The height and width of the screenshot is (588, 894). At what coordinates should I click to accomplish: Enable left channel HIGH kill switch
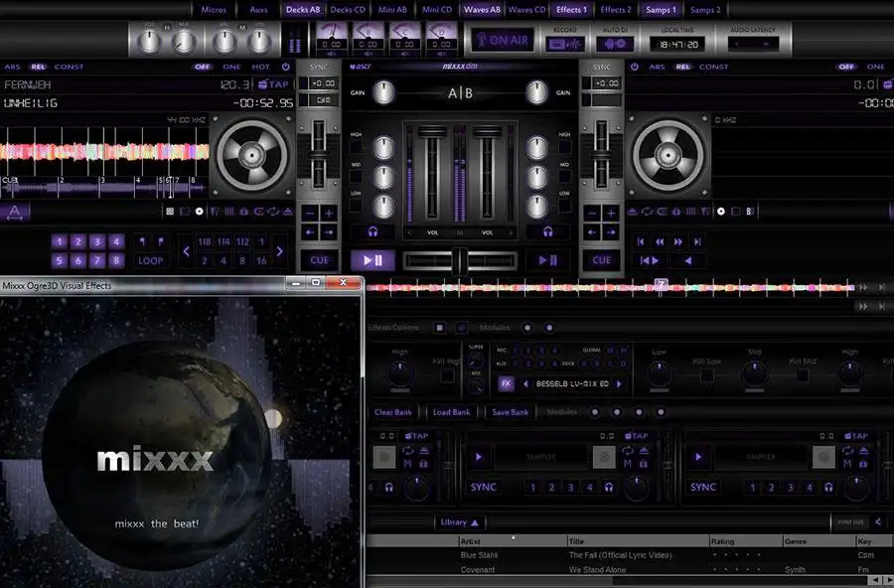click(357, 147)
